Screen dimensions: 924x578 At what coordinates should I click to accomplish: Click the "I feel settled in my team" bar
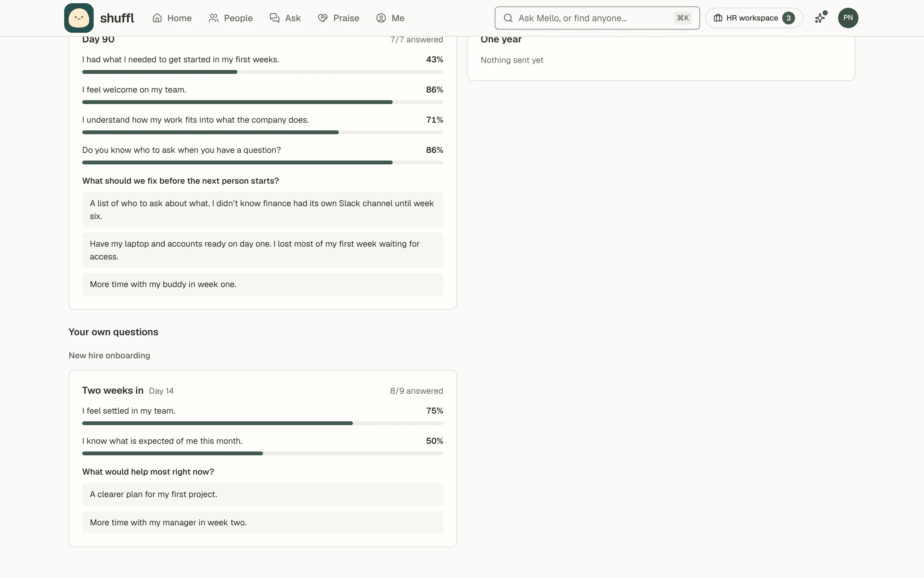coord(263,423)
